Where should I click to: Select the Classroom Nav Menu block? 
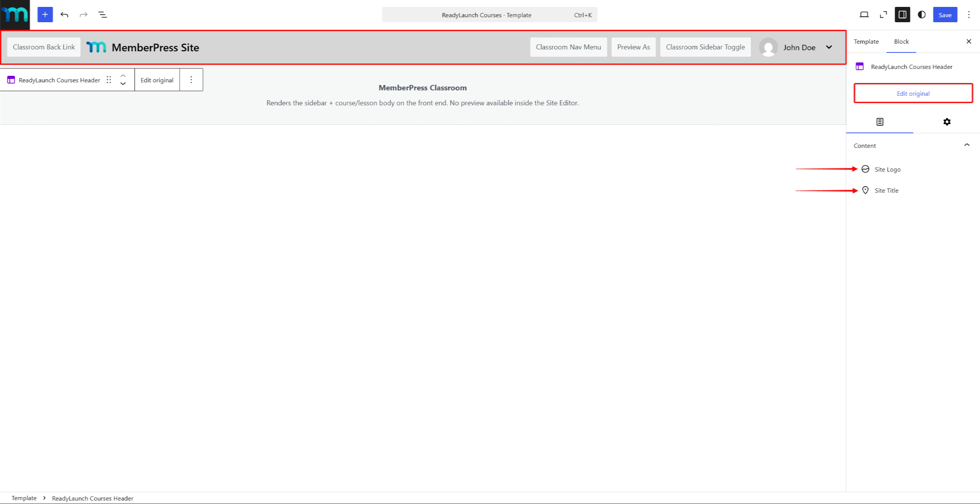click(568, 47)
